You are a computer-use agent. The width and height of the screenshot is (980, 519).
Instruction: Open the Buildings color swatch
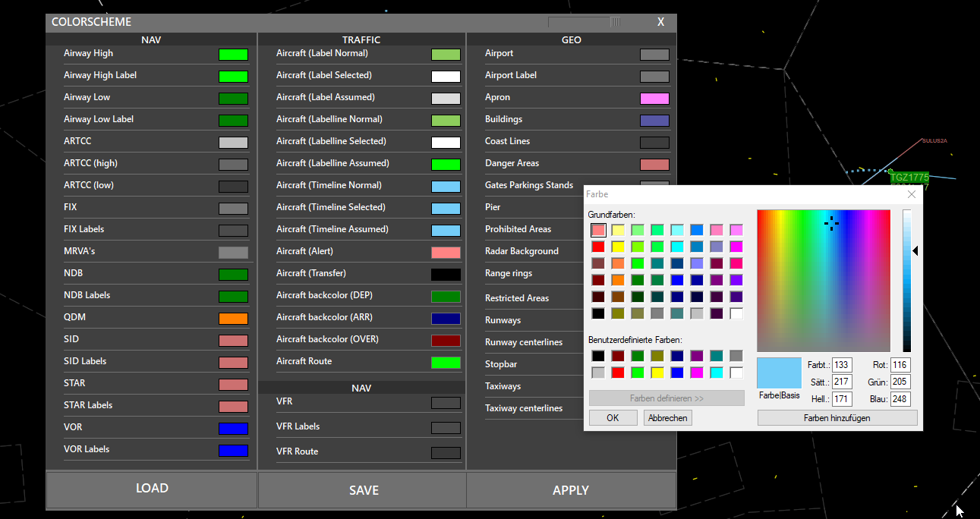[654, 121]
